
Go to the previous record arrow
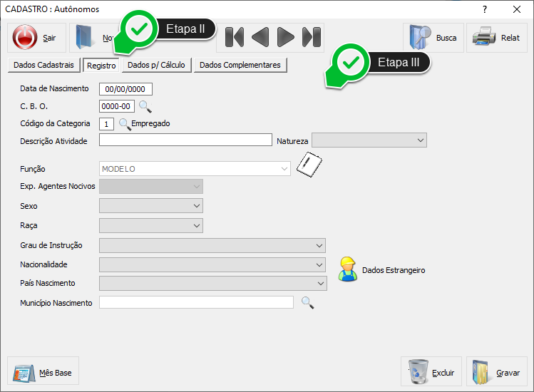point(260,37)
